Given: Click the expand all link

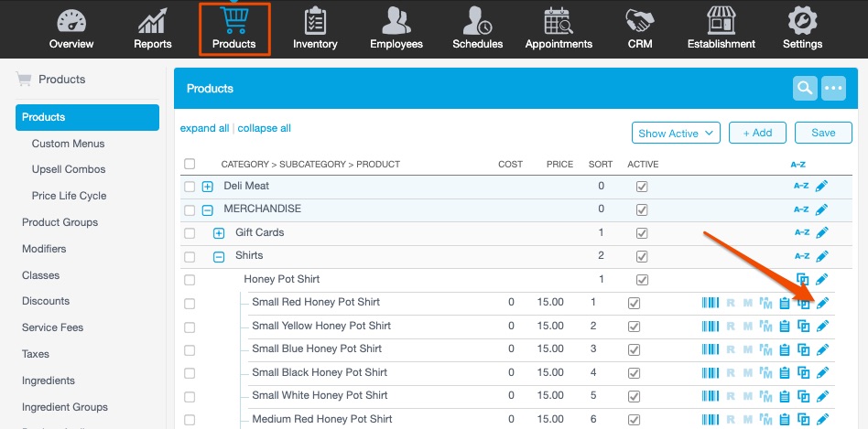Looking at the screenshot, I should (x=204, y=128).
